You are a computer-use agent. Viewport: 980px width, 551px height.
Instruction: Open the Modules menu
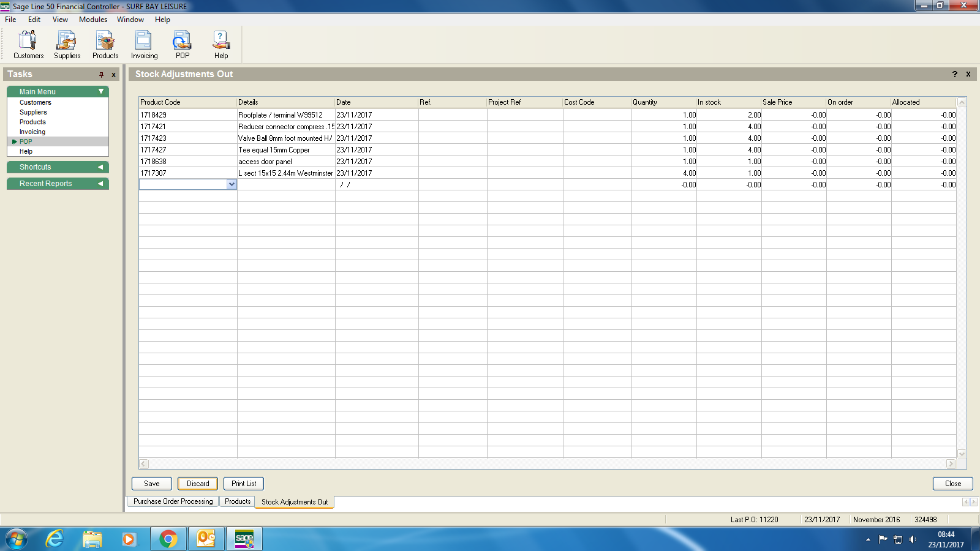tap(93, 20)
